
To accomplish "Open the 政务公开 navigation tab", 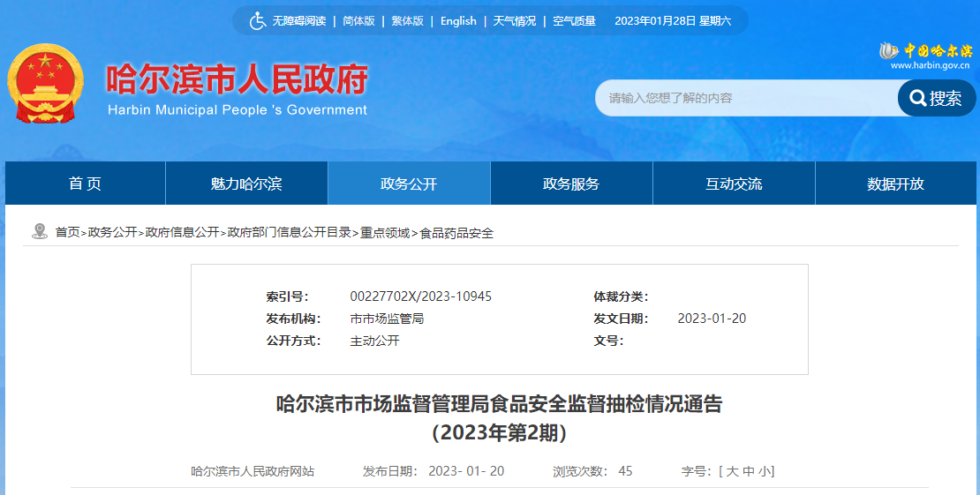I will tap(409, 184).
